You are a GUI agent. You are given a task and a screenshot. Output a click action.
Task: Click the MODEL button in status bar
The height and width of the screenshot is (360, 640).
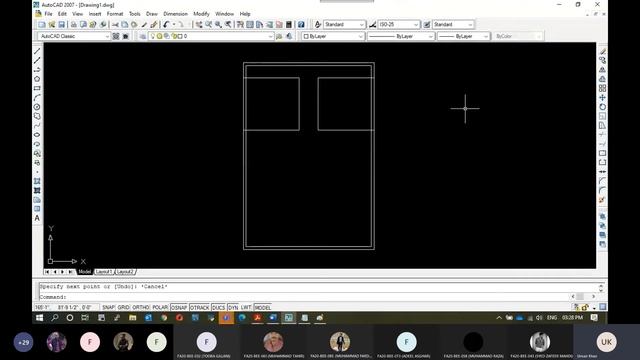coord(262,307)
